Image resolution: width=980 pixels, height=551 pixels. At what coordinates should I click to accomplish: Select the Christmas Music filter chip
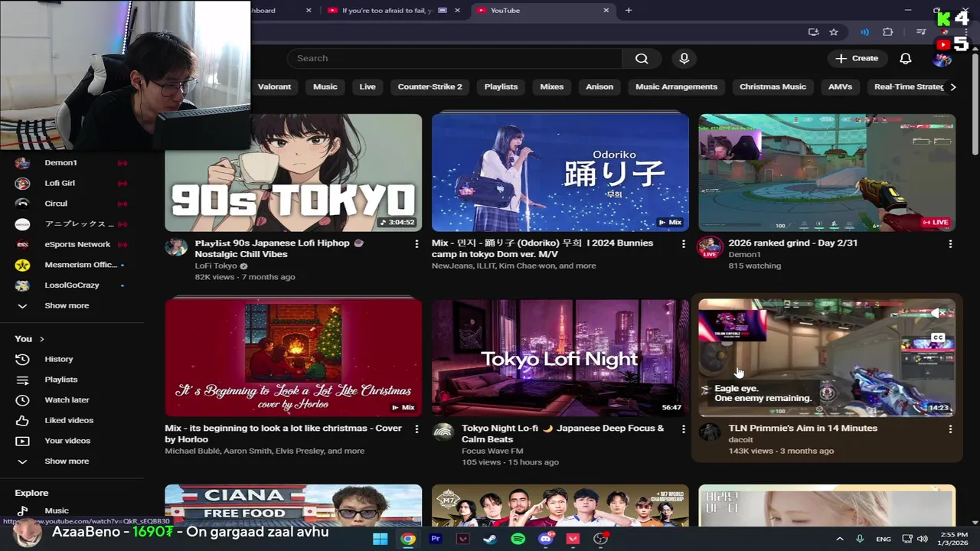(x=773, y=87)
